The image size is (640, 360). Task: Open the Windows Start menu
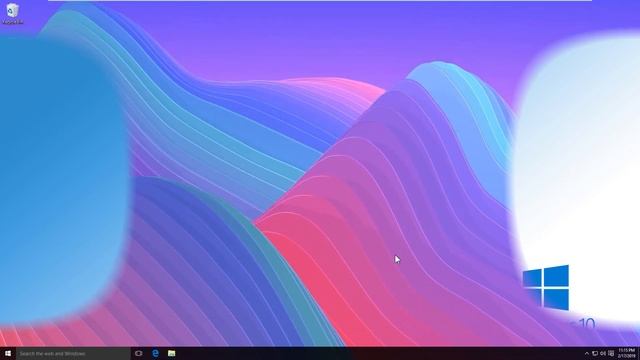click(x=8, y=353)
